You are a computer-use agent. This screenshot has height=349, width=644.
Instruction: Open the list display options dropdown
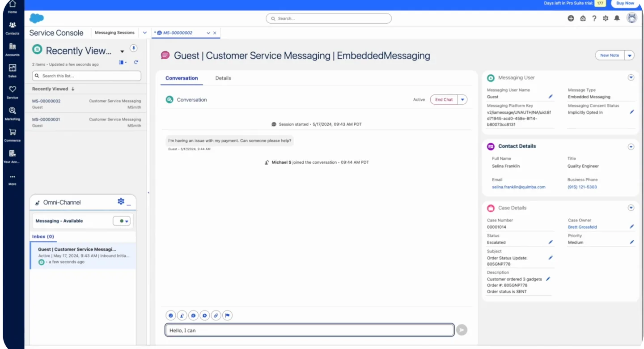click(123, 63)
